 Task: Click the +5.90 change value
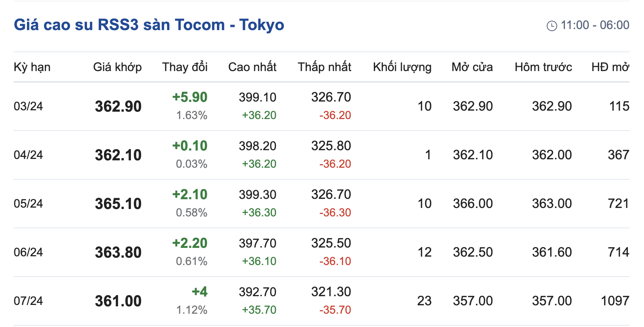coord(190,97)
